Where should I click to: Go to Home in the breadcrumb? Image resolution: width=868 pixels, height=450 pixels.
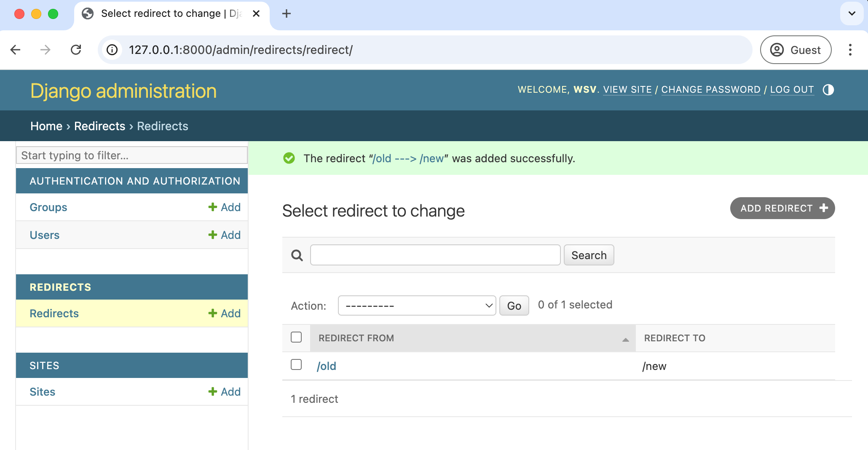[46, 126]
